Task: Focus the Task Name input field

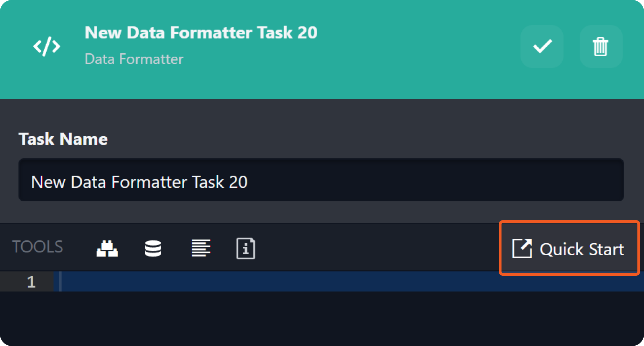Action: (321, 180)
